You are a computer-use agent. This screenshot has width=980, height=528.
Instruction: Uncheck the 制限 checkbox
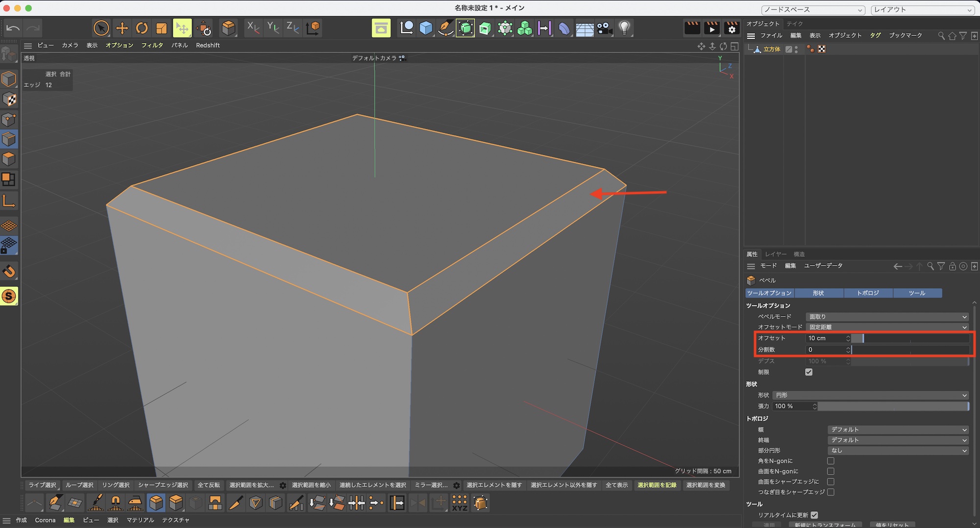pyautogui.click(x=808, y=372)
